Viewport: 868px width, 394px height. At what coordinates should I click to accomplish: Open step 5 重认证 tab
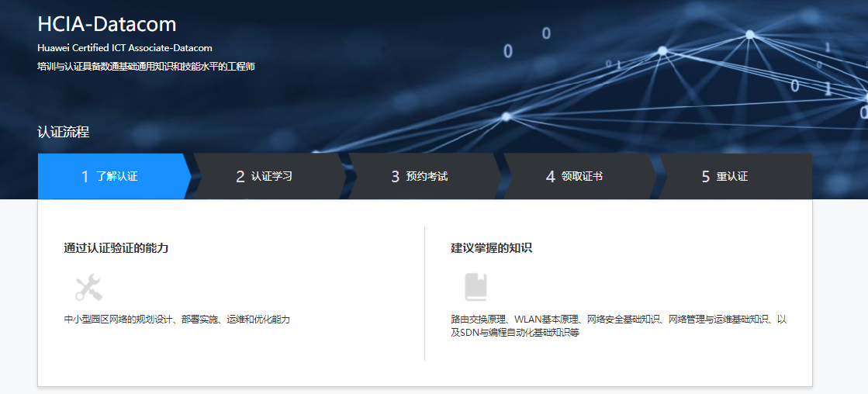click(x=735, y=177)
